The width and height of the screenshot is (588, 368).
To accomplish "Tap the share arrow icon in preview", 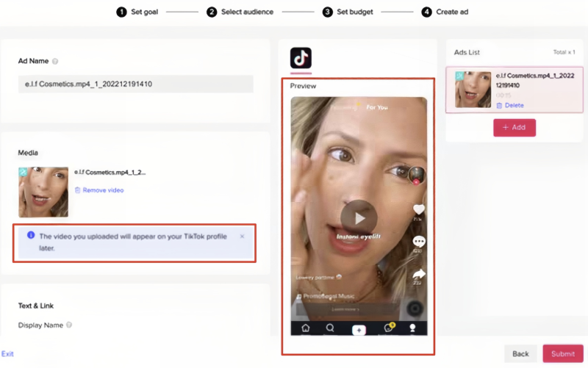I will pos(418,274).
